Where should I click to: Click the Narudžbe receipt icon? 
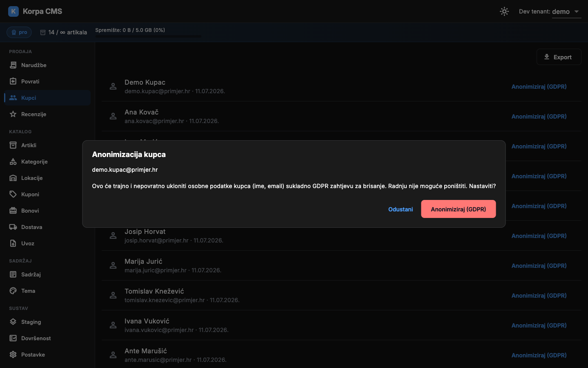point(13,65)
